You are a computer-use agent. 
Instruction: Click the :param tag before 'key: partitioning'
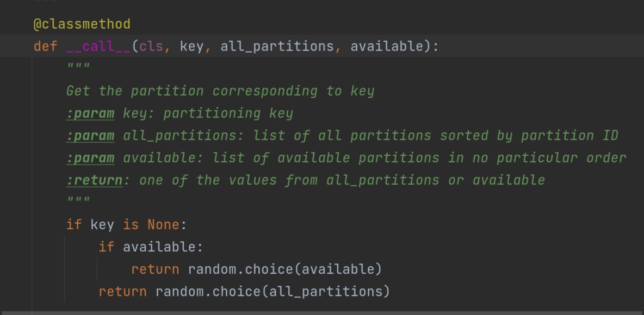(x=90, y=113)
